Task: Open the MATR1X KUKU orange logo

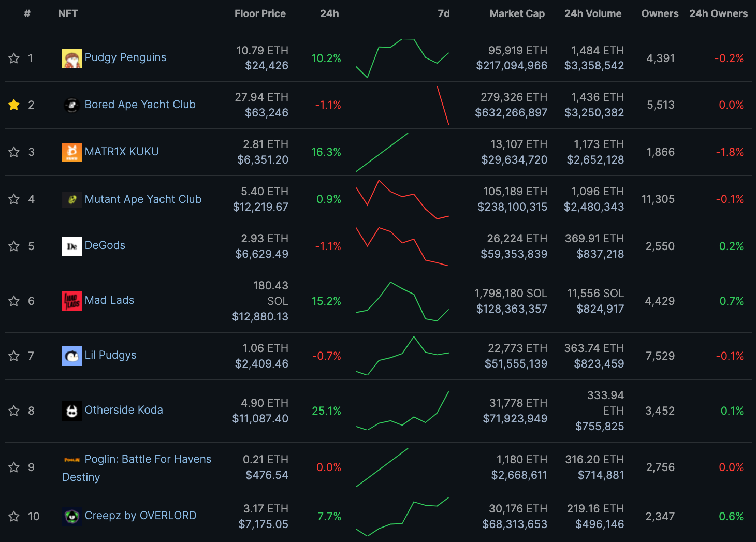Action: coord(72,152)
